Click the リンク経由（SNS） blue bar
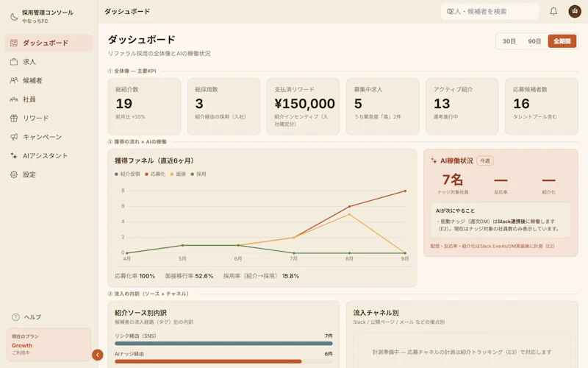The height and width of the screenshot is (368, 588). 223,343
